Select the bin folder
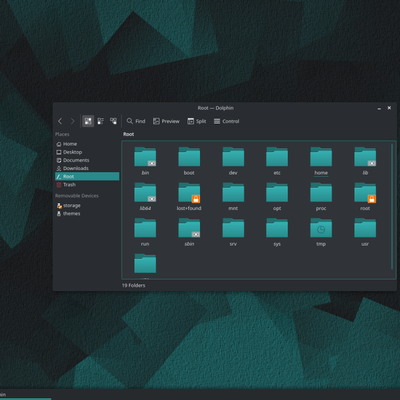The image size is (400, 400). [x=145, y=161]
